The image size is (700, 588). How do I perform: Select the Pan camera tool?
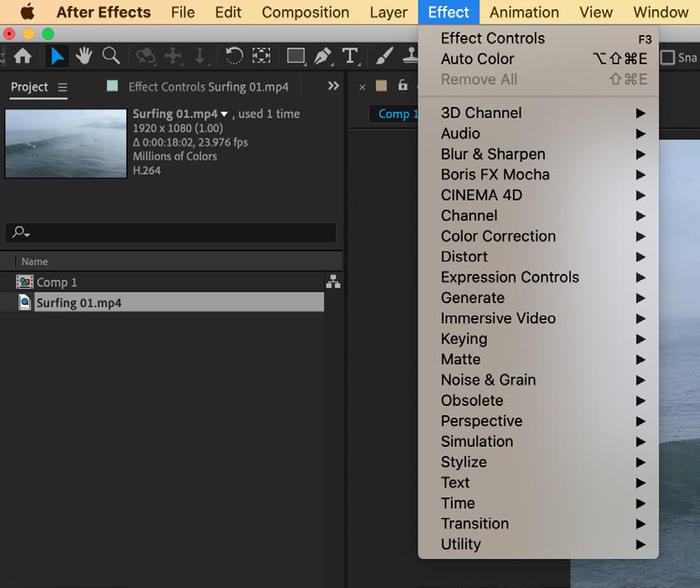(x=173, y=56)
